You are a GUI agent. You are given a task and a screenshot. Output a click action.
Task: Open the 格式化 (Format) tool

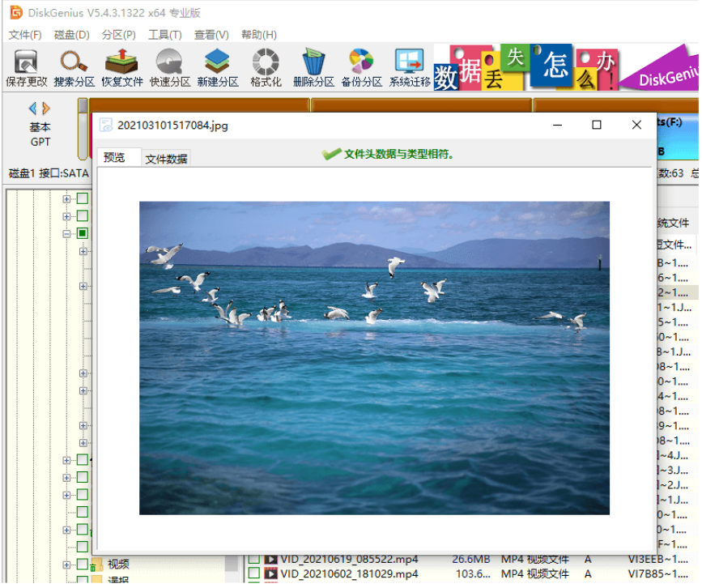point(265,68)
